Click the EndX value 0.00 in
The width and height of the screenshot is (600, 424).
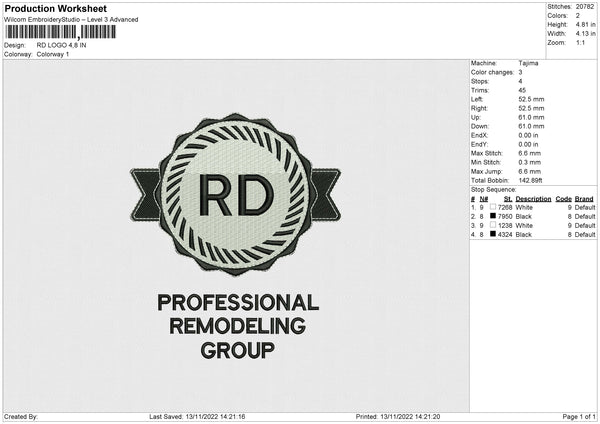[x=528, y=135]
